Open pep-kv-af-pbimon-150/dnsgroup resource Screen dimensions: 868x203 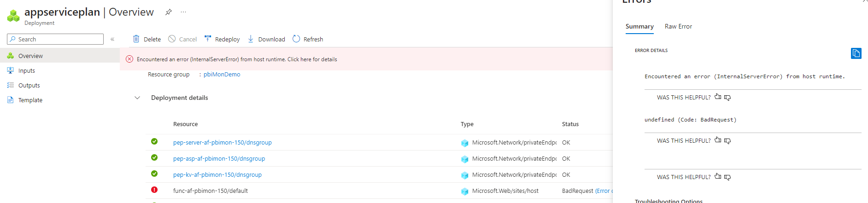tap(217, 174)
